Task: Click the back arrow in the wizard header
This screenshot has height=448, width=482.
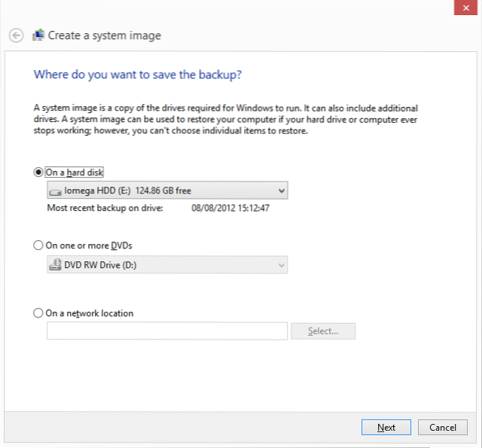Action: point(16,35)
